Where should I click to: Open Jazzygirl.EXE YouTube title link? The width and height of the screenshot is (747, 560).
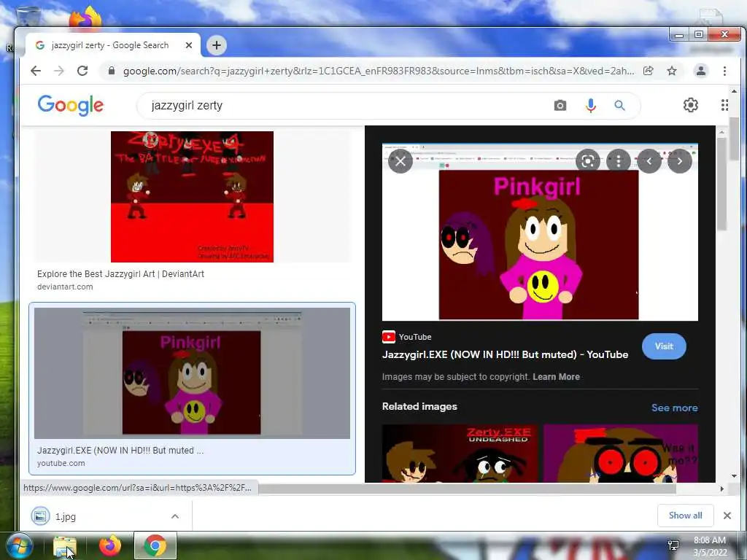pos(505,355)
